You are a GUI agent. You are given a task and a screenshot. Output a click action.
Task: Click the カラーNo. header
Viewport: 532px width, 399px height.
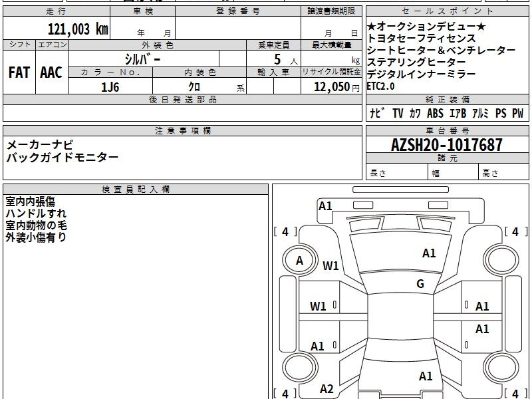(110, 72)
